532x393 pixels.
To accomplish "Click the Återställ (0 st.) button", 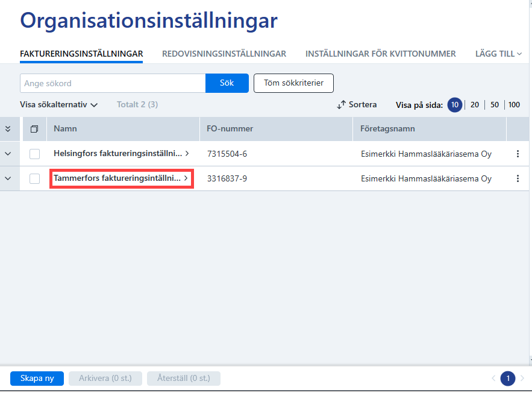I will 184,379.
